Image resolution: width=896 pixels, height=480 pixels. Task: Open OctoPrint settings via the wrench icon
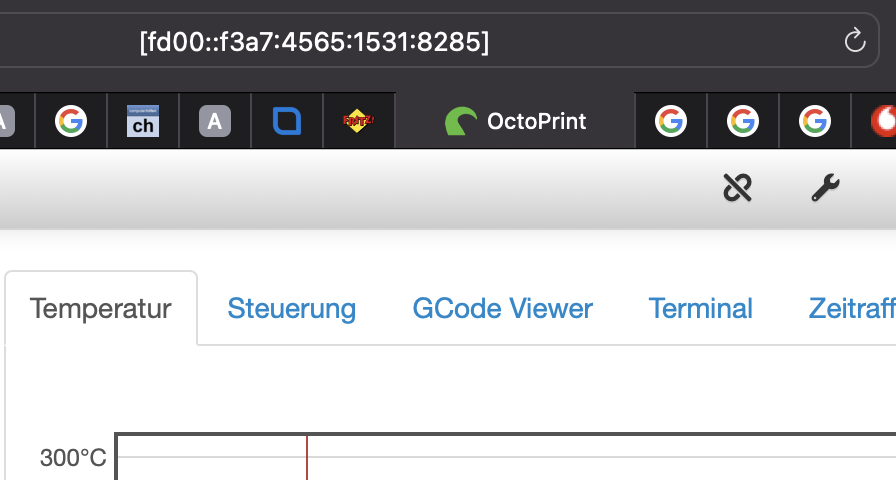824,187
